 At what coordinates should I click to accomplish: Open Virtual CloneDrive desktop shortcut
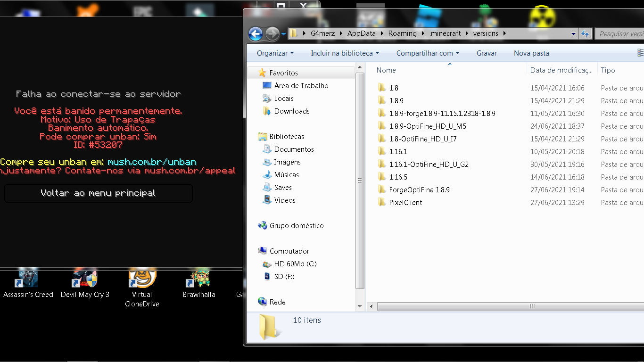[142, 288]
